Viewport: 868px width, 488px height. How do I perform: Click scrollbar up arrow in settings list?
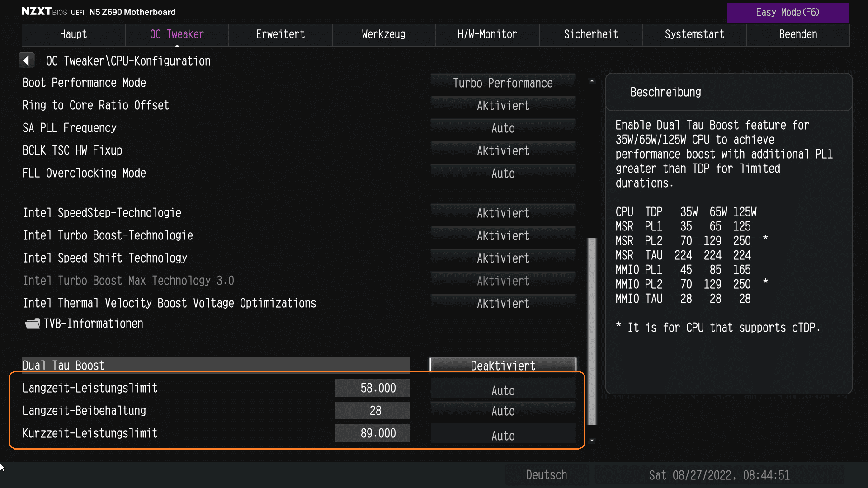click(592, 81)
